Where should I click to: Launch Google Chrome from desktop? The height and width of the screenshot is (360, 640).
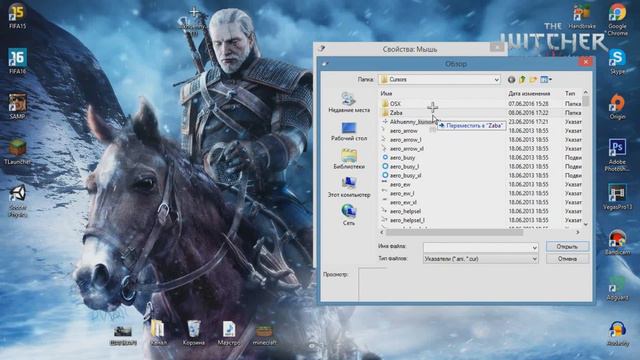point(617,19)
